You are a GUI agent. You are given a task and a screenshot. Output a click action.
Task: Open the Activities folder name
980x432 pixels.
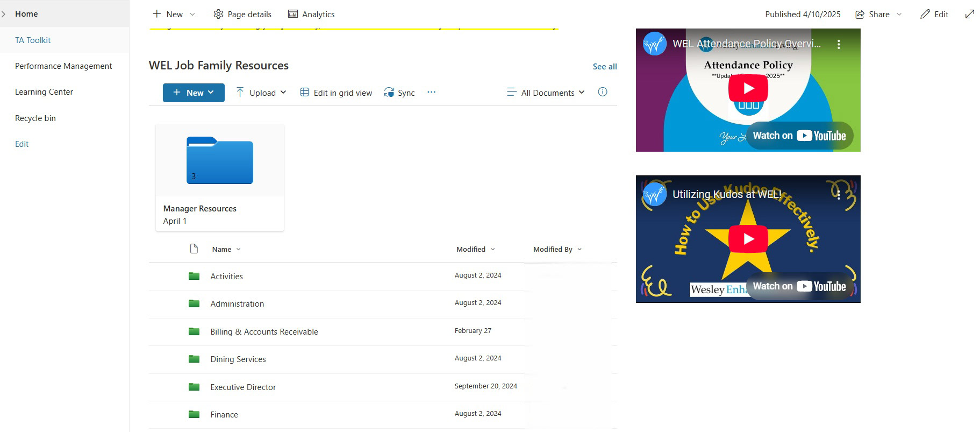tap(227, 277)
